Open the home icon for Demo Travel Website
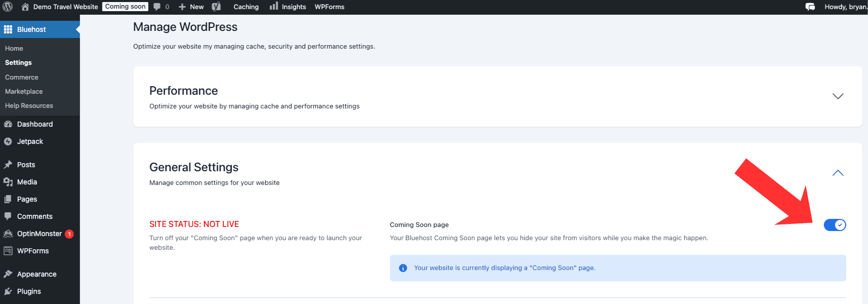 pyautogui.click(x=25, y=7)
